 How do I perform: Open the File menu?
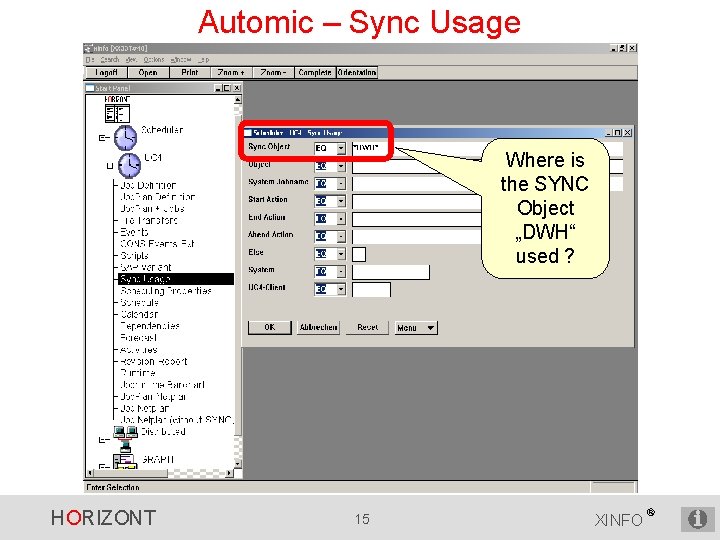click(90, 60)
